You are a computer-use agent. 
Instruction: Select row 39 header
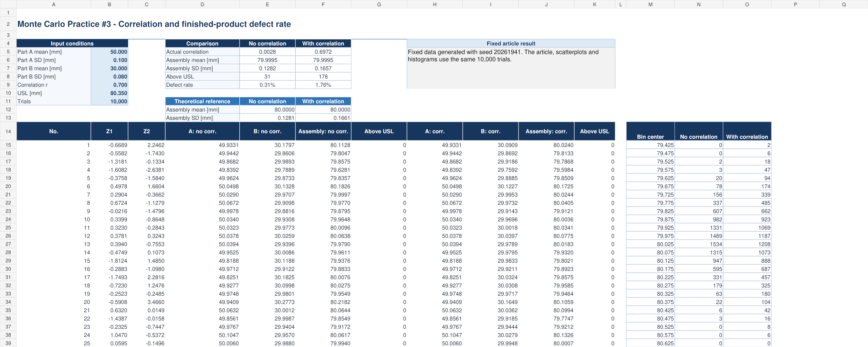point(8,343)
